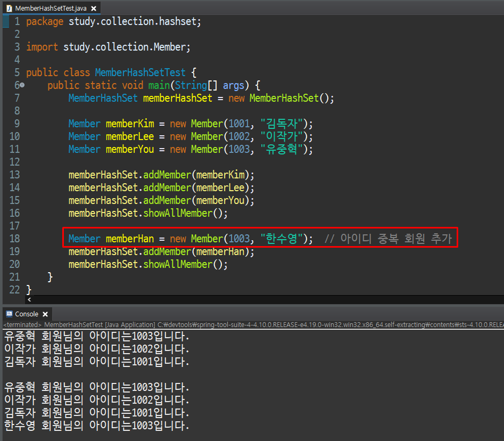Click memberLee variable on line 10
504x441 pixels.
pos(130,136)
